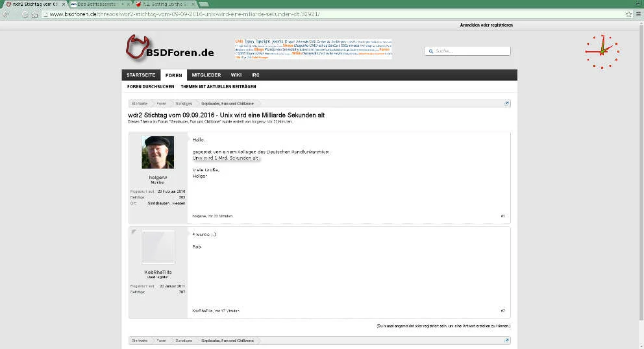Open the 'Unix wird 1 Mrd. Sekunden alt' link
This screenshot has width=644, height=349.
[x=225, y=158]
